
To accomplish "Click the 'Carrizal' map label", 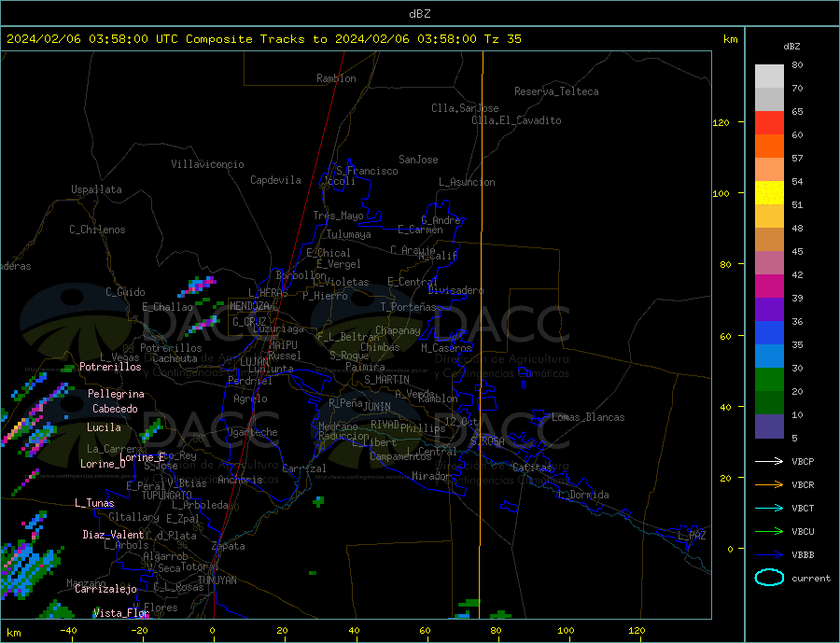I will click(x=303, y=468).
